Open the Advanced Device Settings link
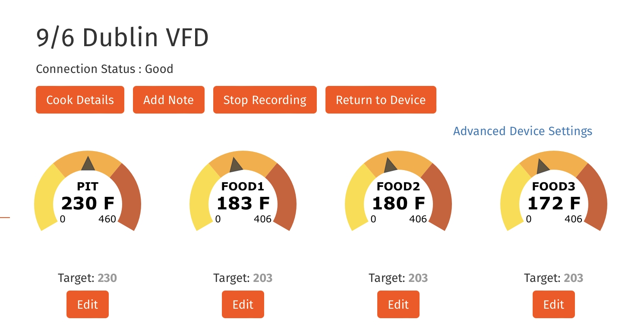The height and width of the screenshot is (332, 644). click(x=522, y=131)
